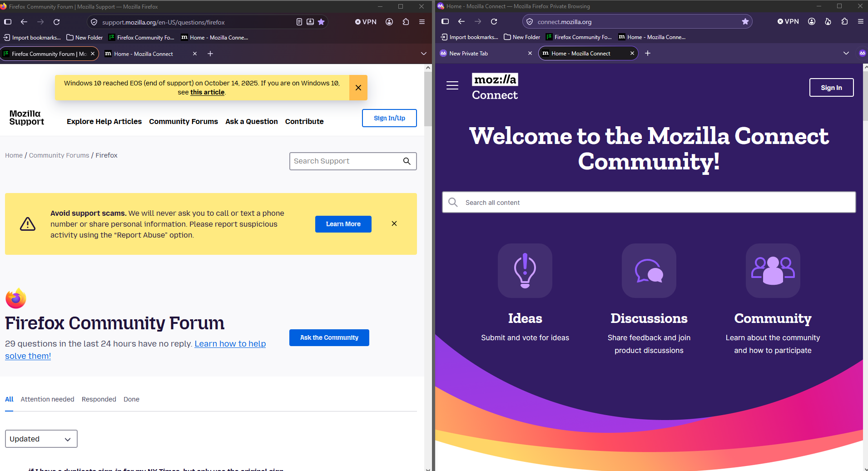Screen dimensions: 868x471
Task: Click bookmark star in left address bar
Action: click(321, 22)
